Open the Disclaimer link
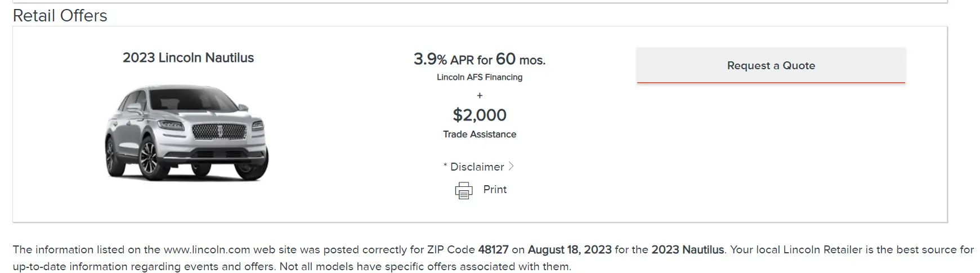Image resolution: width=980 pixels, height=273 pixels. click(477, 167)
